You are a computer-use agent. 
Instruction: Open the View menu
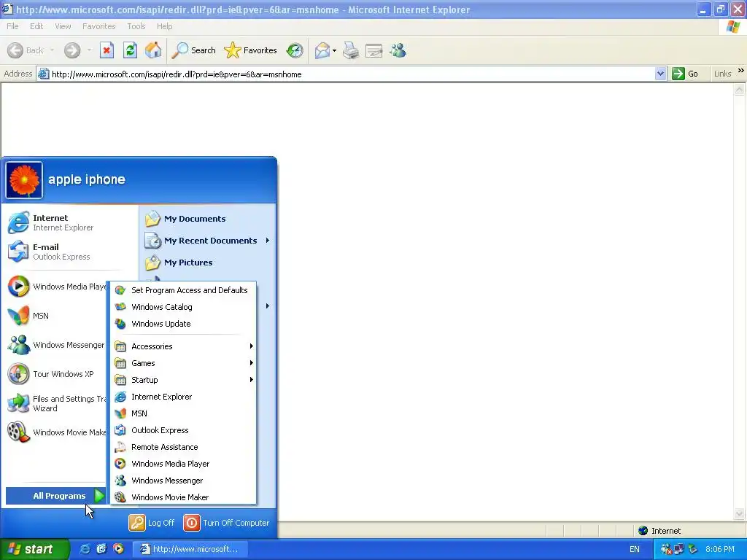click(63, 26)
